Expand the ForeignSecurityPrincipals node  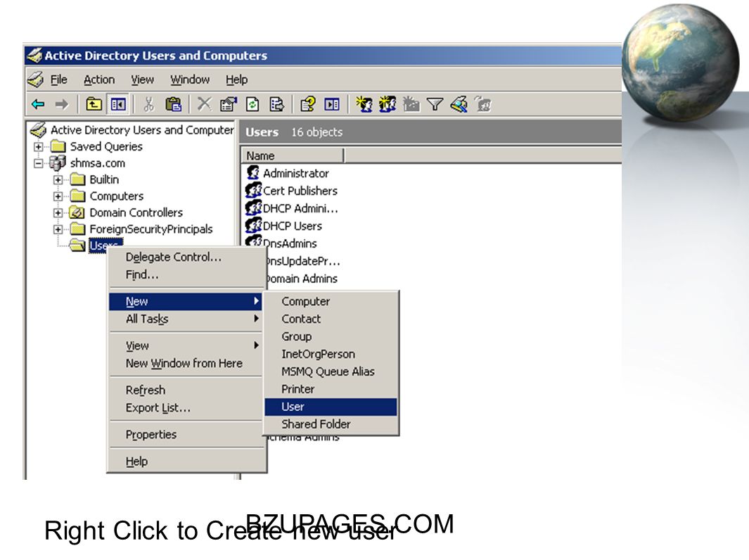pyautogui.click(x=58, y=229)
